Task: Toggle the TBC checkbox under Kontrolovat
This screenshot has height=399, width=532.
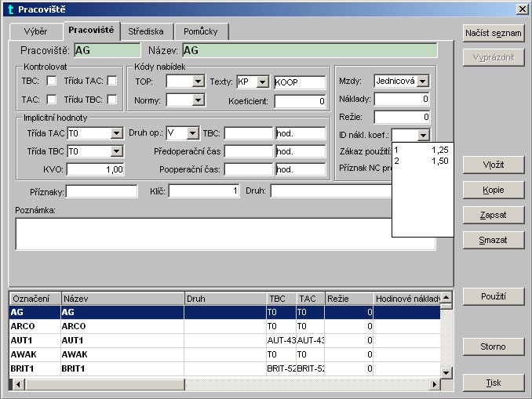Action: tap(52, 81)
